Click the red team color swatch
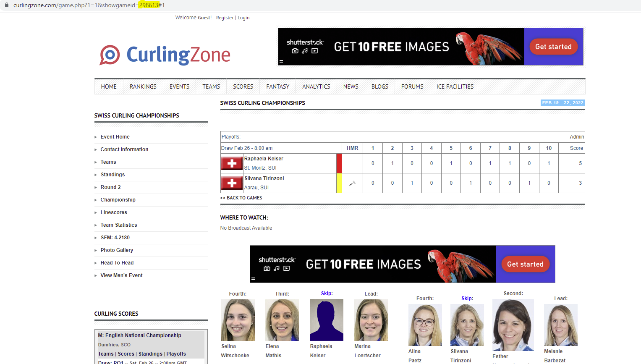641x364 pixels. (x=339, y=163)
